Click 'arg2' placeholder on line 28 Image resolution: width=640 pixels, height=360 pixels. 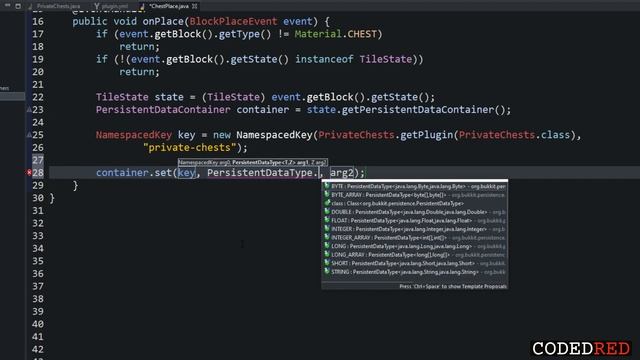[342, 173]
